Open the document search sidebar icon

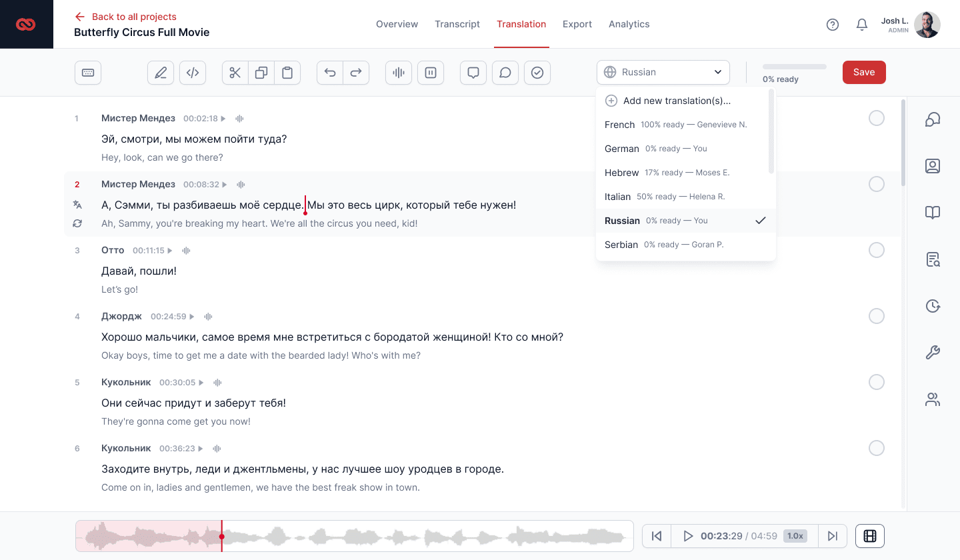tap(933, 259)
